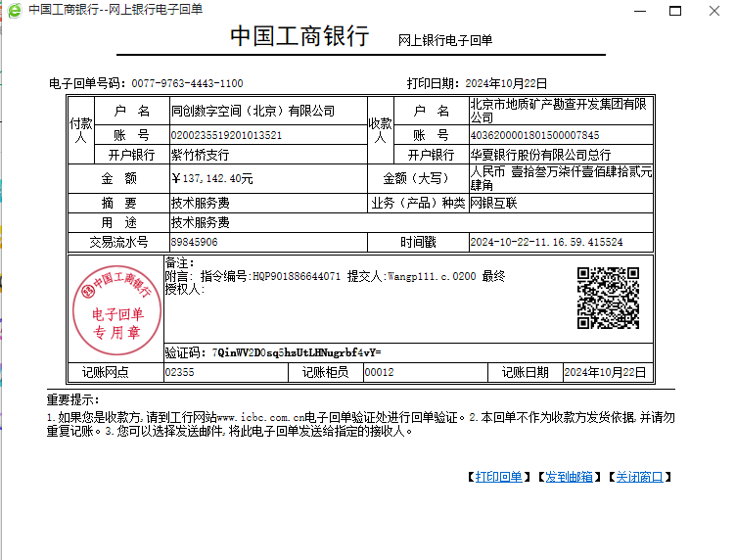The image size is (736, 560).
Task: Click the 付款人 label cell
Action: pyautogui.click(x=81, y=130)
